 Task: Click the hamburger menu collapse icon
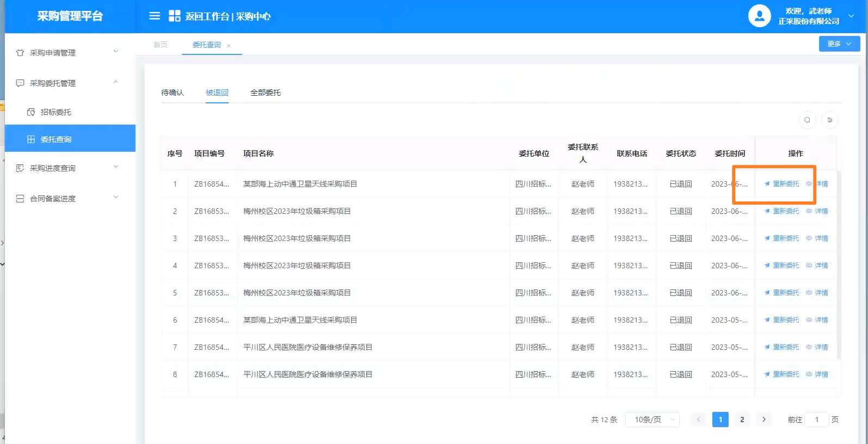click(x=155, y=16)
